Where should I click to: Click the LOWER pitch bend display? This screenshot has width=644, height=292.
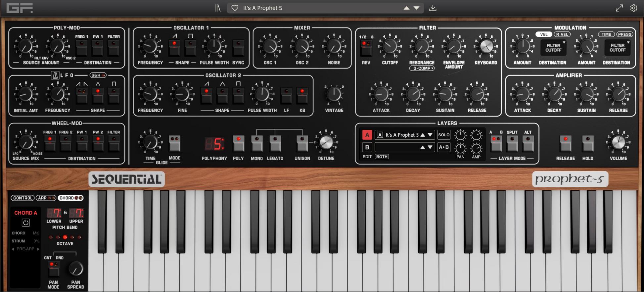(x=54, y=213)
